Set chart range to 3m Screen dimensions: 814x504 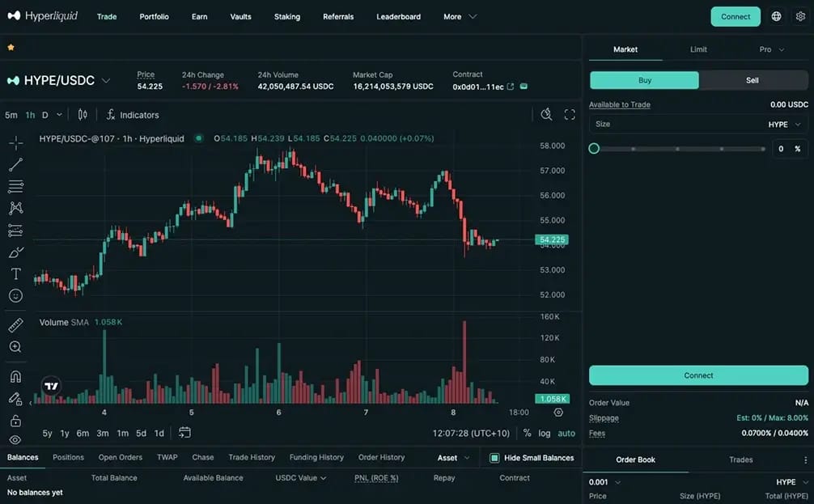pyautogui.click(x=103, y=433)
